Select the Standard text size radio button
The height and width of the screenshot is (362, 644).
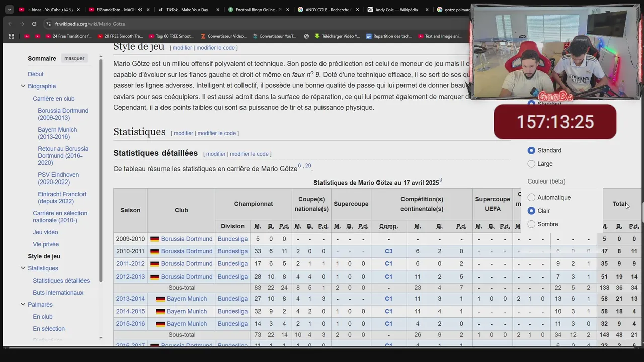point(531,150)
